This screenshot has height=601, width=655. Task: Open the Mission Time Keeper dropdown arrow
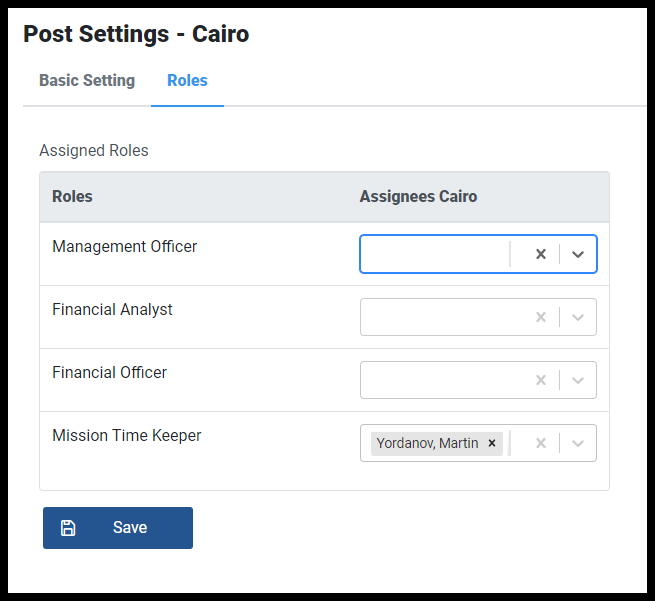[578, 443]
